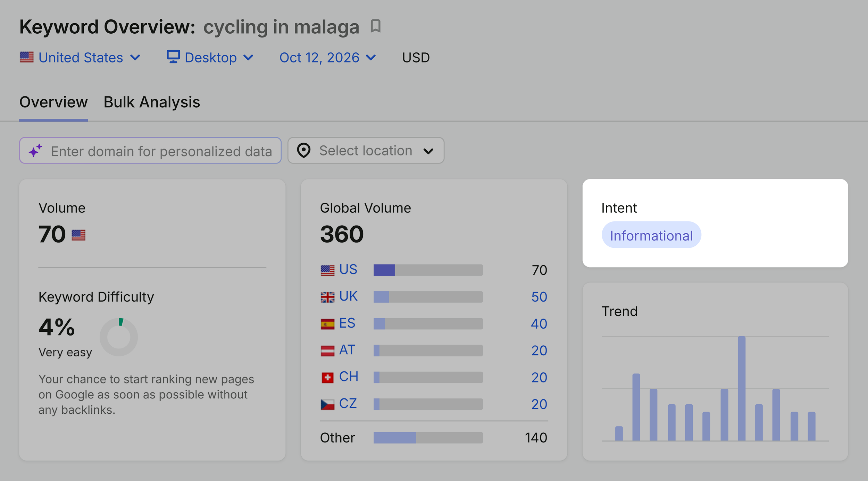Image resolution: width=868 pixels, height=481 pixels.
Task: Bookmark the cycling in malaga keyword
Action: 375,26
